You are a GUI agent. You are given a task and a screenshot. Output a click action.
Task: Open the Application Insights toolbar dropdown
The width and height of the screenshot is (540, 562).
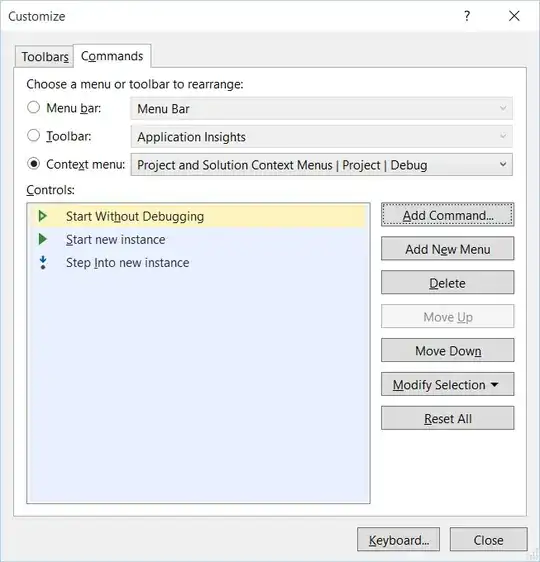(321, 136)
